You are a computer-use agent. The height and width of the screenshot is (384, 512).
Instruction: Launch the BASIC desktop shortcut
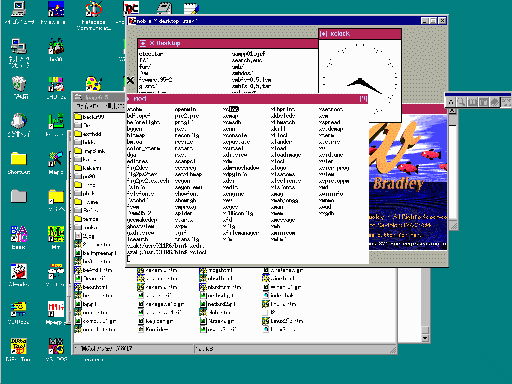tap(19, 234)
